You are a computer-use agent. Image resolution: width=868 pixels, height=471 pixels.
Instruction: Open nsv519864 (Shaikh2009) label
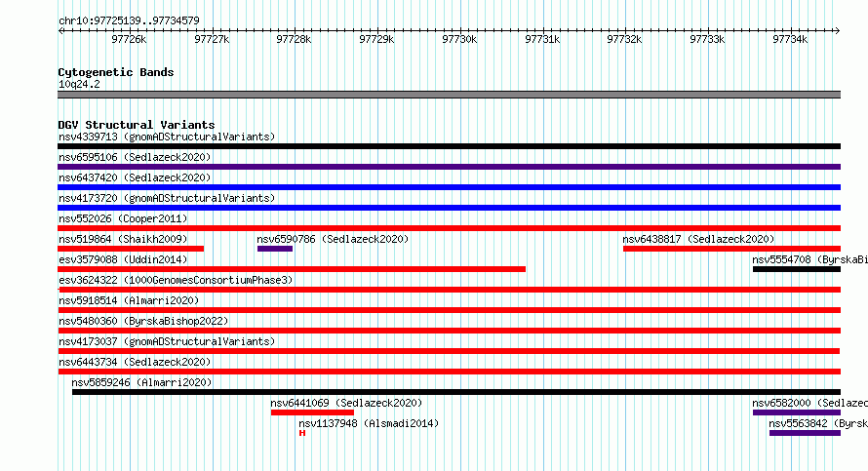[123, 239]
